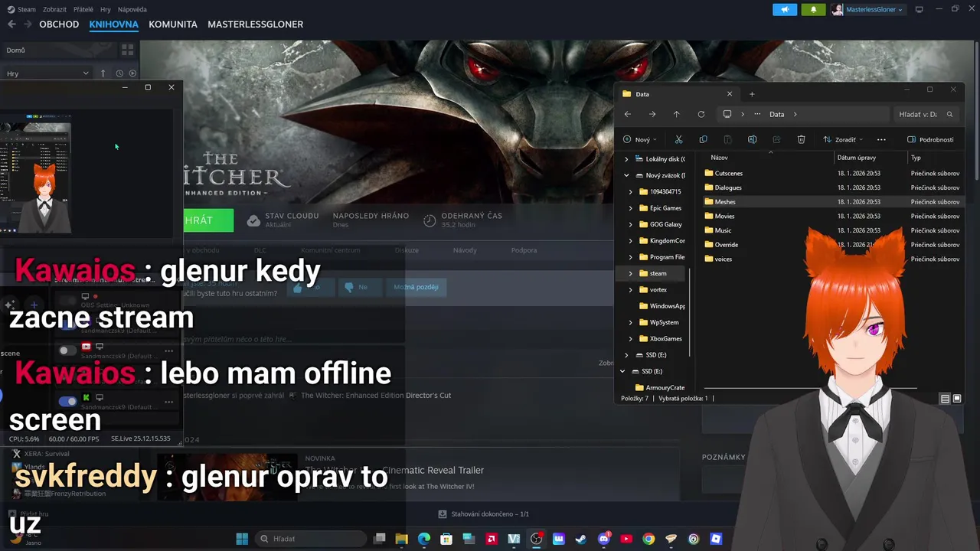
Task: Click ready-to-play filter icon in Steam sidebar
Action: tap(132, 73)
